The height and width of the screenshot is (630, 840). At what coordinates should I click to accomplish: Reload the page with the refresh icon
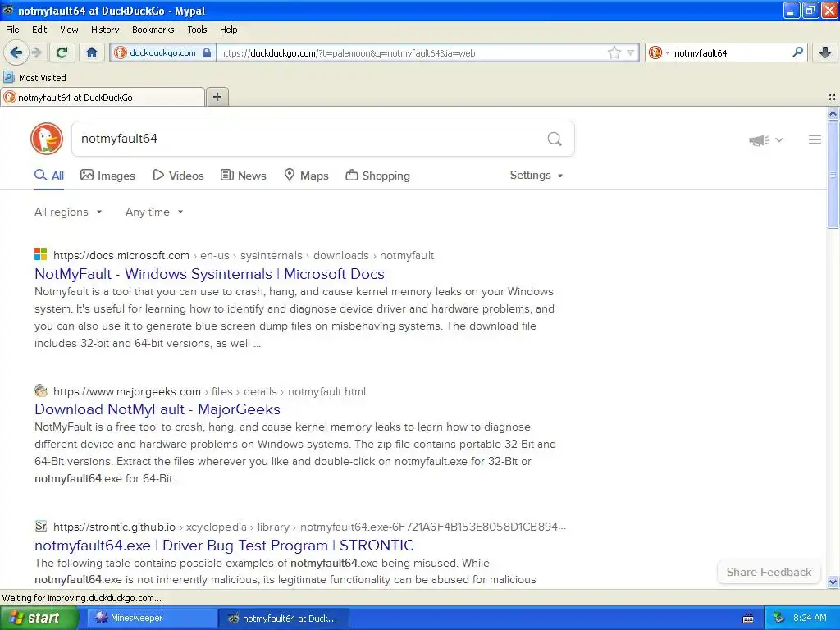click(62, 52)
